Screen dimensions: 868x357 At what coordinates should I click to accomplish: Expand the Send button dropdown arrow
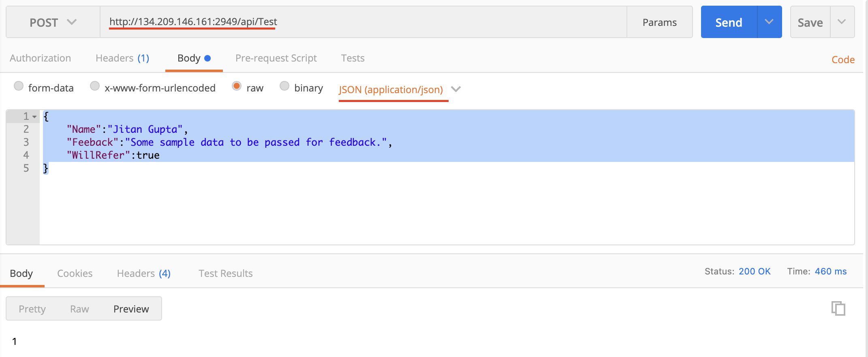click(x=769, y=22)
